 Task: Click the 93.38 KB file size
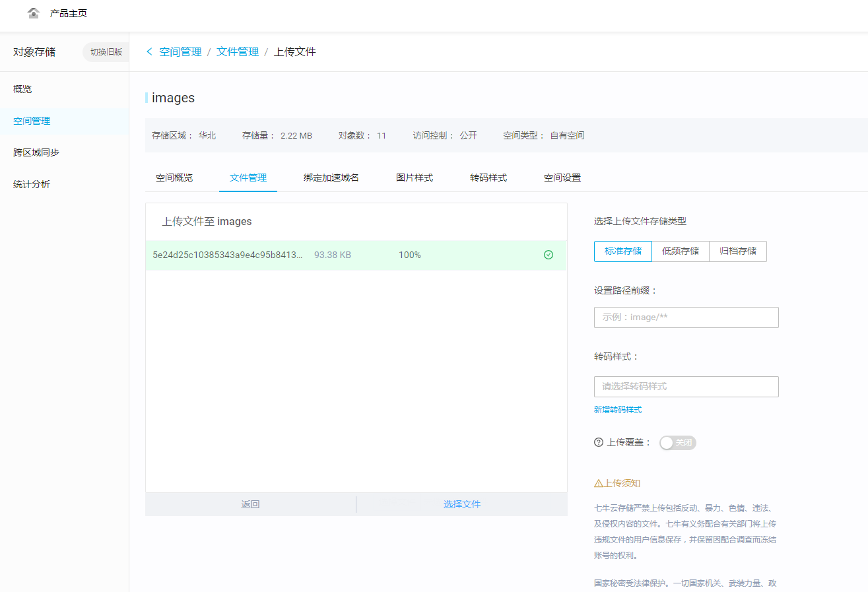tap(333, 255)
